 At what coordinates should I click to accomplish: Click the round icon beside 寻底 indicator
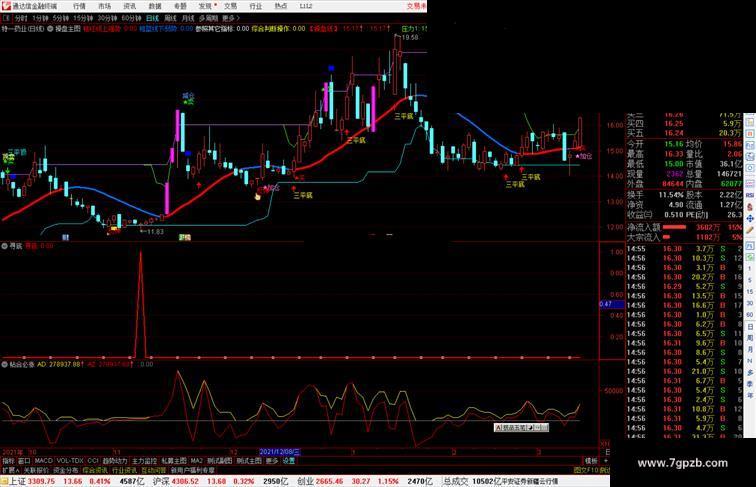4,246
